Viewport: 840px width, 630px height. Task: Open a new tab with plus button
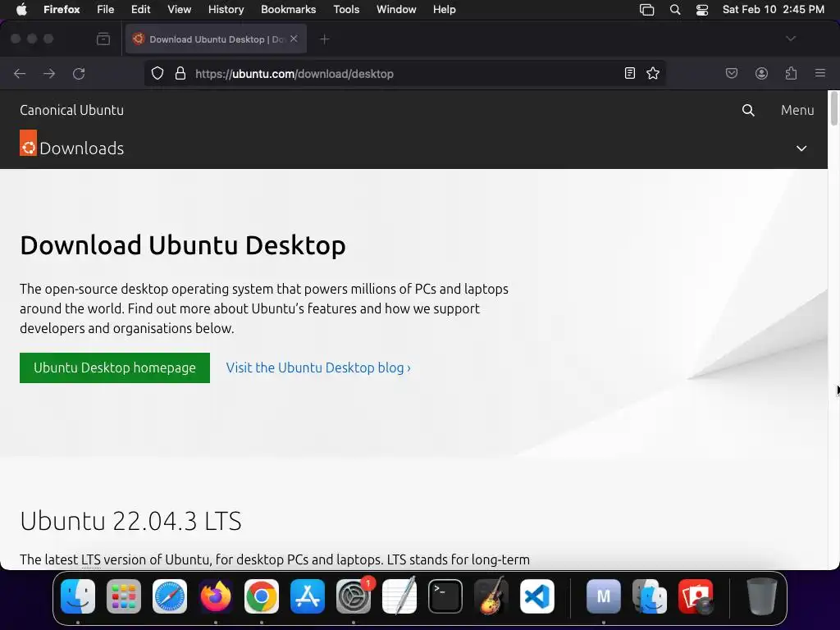coord(324,39)
